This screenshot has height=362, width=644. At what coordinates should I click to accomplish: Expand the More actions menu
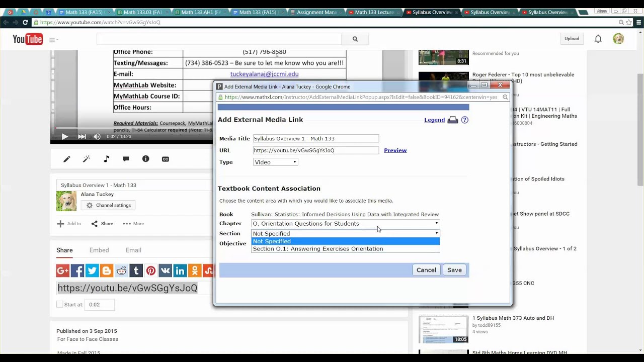[x=133, y=224]
